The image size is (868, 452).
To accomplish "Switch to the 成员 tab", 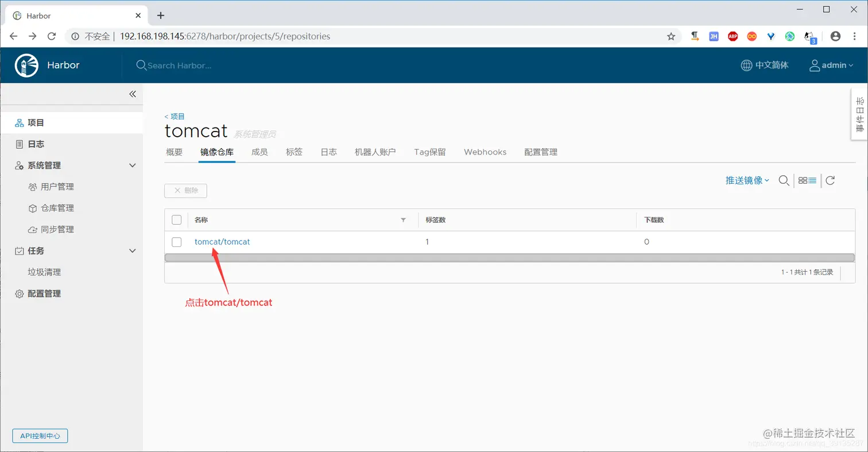I will pyautogui.click(x=259, y=152).
